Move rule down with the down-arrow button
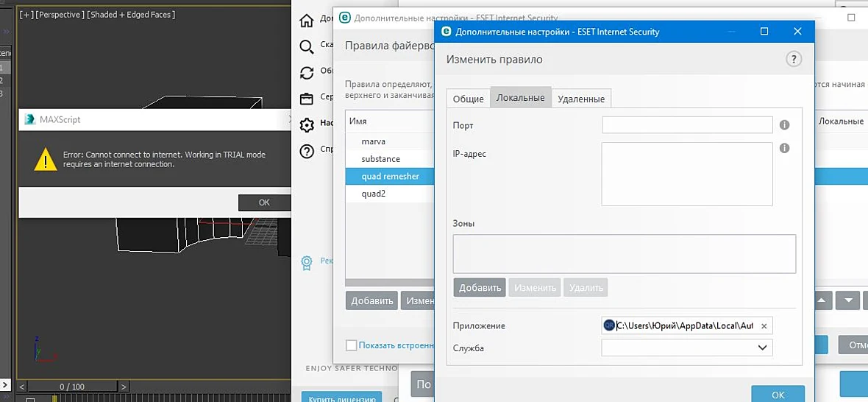Screen dimensions: 868x402 [847, 300]
